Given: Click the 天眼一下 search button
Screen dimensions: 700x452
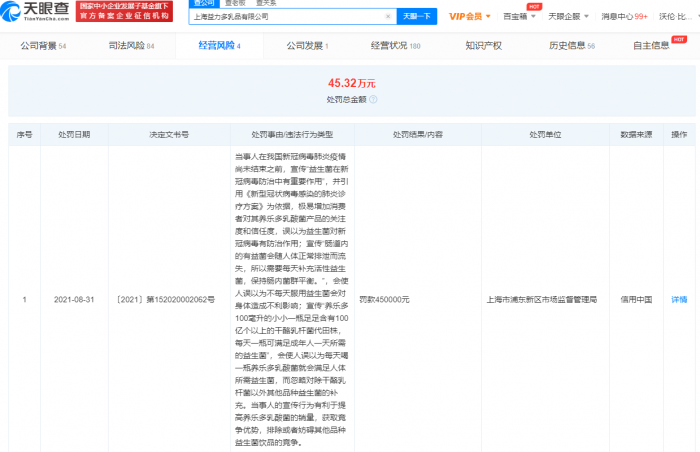Looking at the screenshot, I should coord(416,16).
